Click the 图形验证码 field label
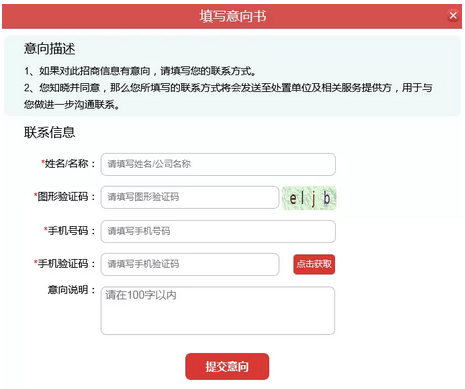The height and width of the screenshot is (389, 465). tap(64, 197)
